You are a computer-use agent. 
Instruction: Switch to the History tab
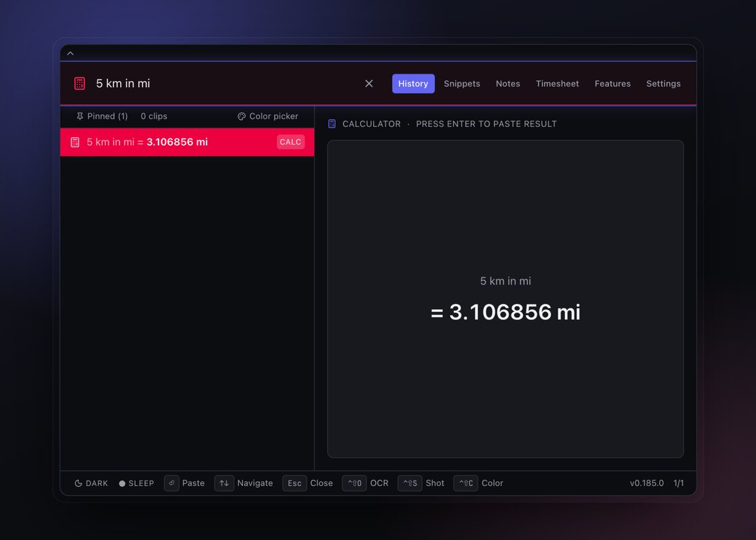[x=413, y=84]
